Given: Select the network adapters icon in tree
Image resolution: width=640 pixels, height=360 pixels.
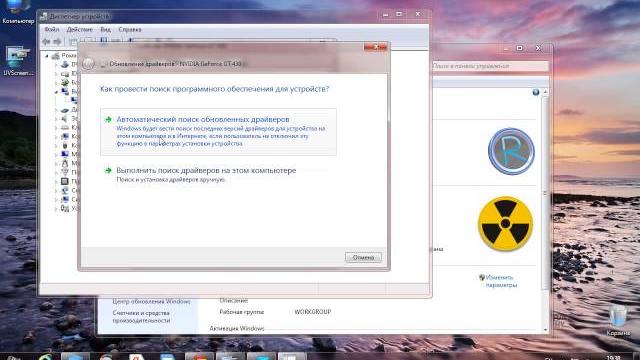Looking at the screenshot, I should pyautogui.click(x=65, y=190).
